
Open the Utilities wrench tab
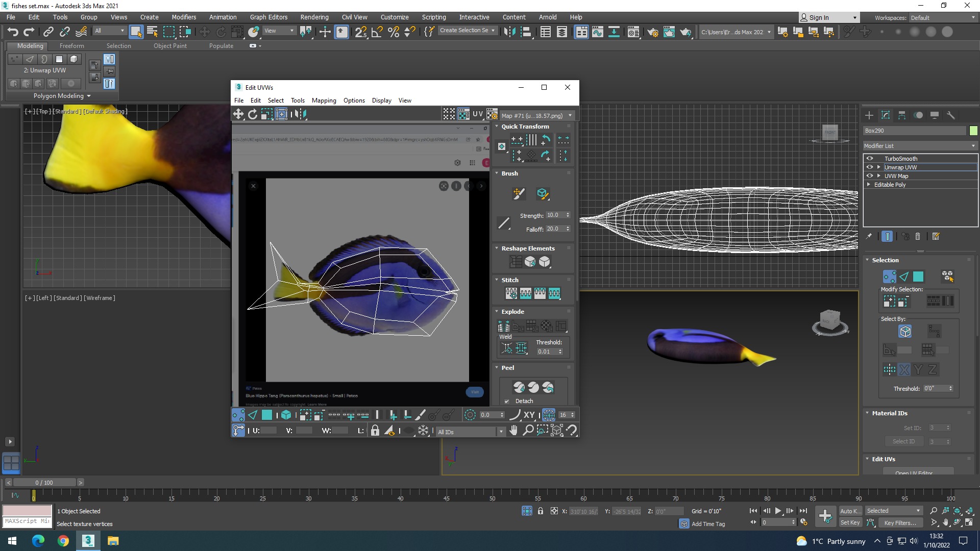951,115
